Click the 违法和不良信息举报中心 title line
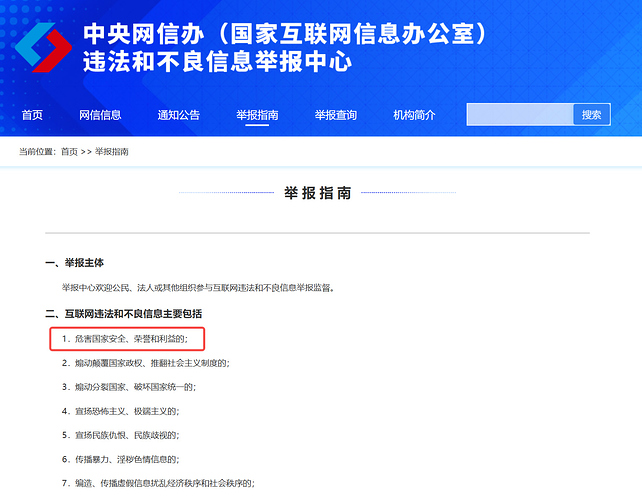Viewport: 642px width, 500px height. (x=218, y=61)
